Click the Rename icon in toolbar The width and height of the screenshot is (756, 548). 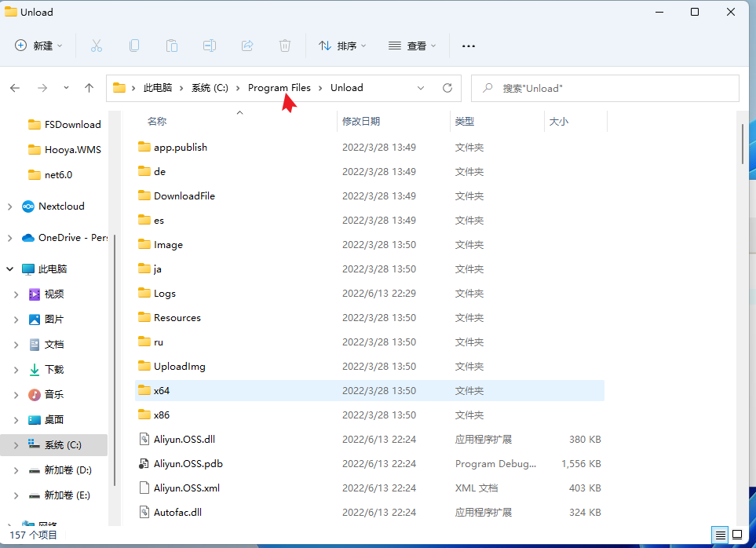coord(210,46)
